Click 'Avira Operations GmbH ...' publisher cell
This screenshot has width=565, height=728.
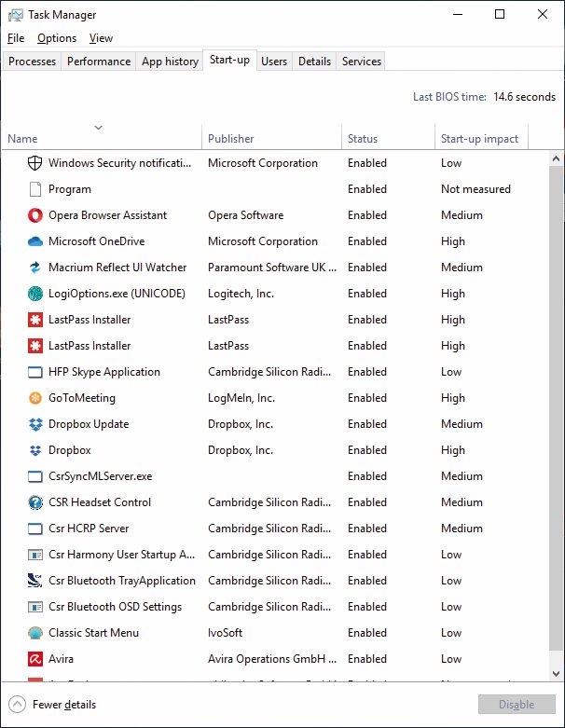tap(272, 659)
